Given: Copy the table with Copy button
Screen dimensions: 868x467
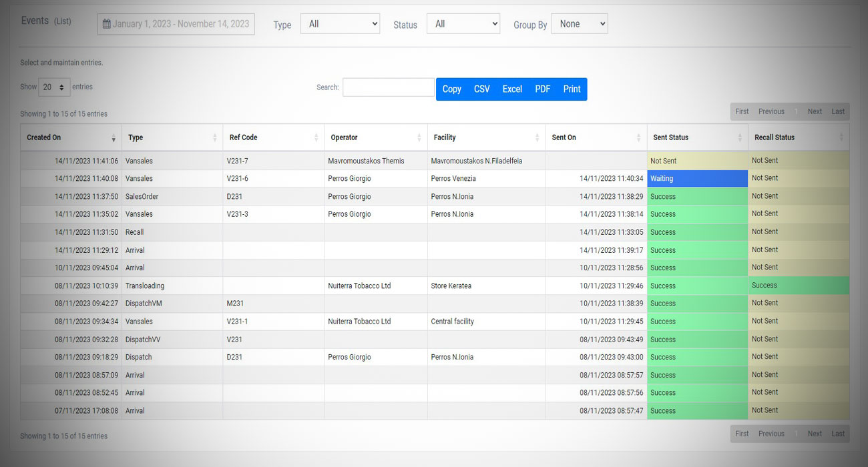Looking at the screenshot, I should [452, 89].
